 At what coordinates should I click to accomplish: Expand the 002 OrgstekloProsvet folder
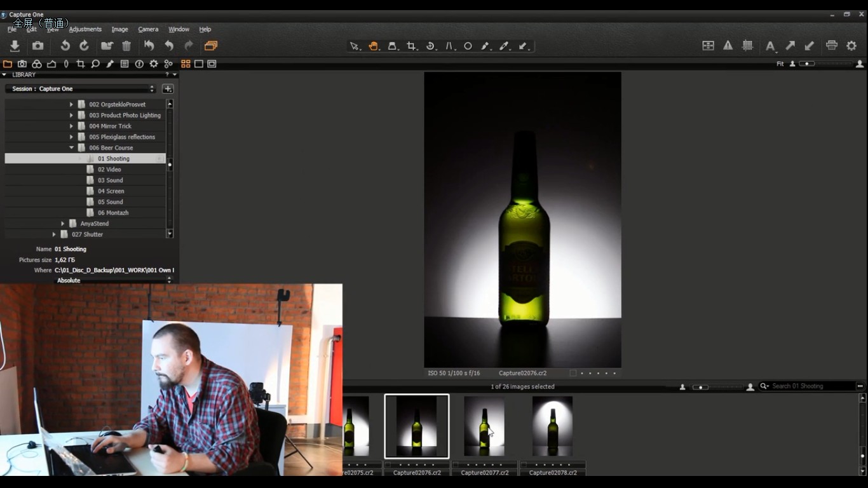pyautogui.click(x=71, y=104)
